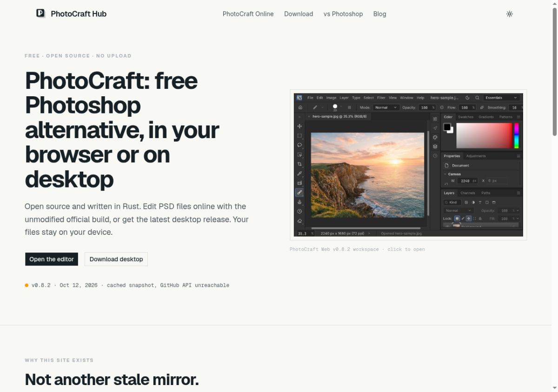The image size is (558, 392).
Task: Switch to the Swatches tab
Action: pos(466,117)
